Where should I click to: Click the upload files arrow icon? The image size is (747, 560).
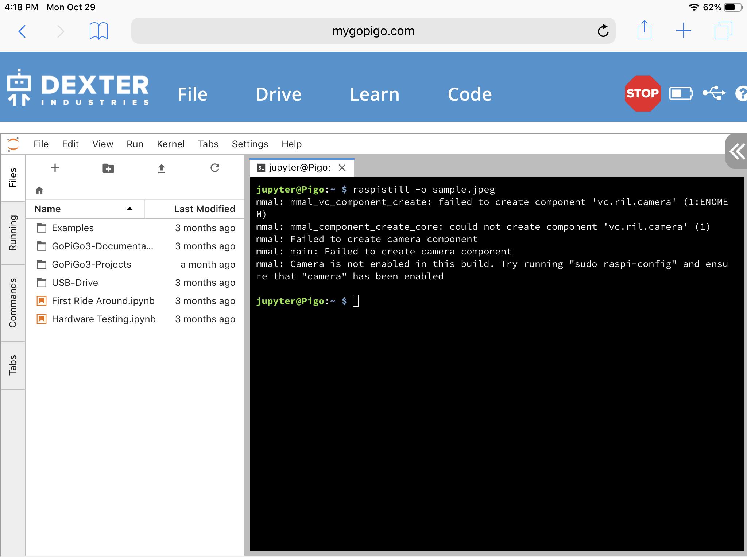(162, 168)
